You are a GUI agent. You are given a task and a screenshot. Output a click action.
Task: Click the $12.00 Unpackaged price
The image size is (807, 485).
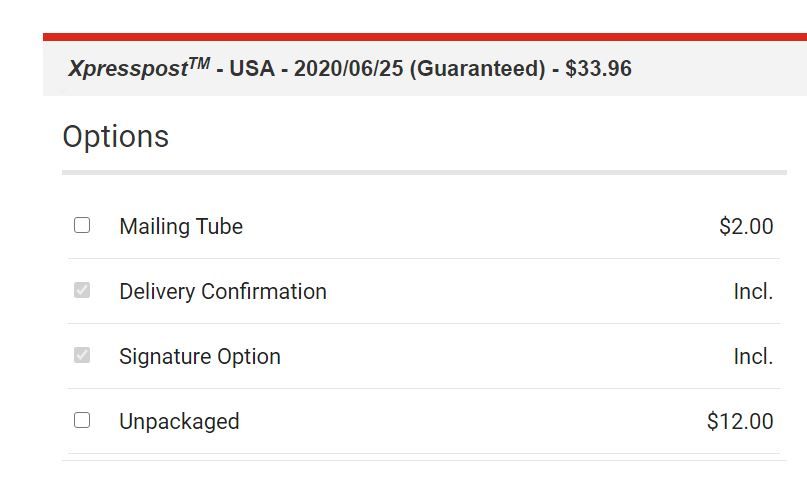coord(740,422)
